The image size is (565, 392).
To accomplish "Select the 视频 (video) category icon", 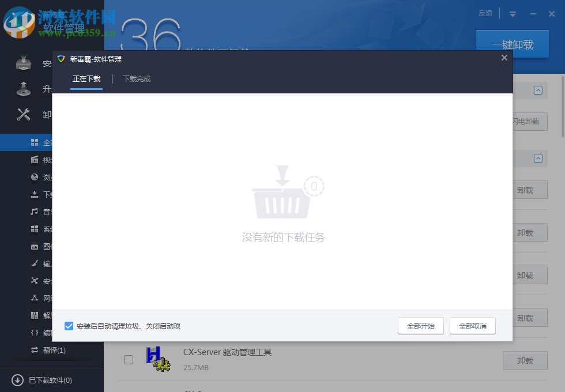I will point(35,160).
